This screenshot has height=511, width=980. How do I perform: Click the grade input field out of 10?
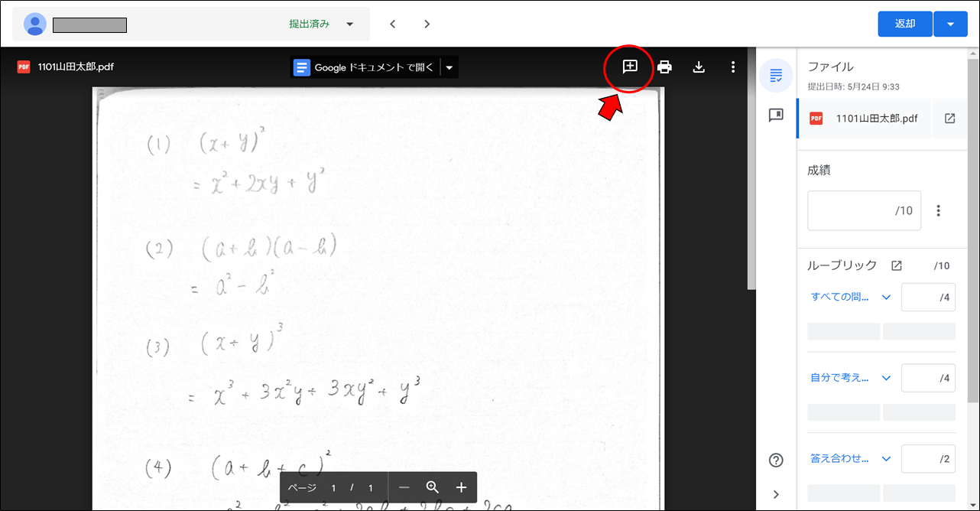(864, 210)
